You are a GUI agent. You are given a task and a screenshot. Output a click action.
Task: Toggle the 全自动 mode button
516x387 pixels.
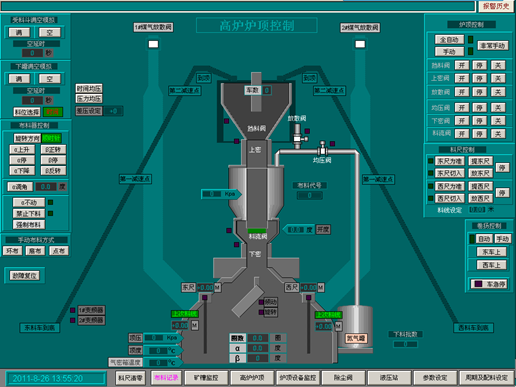coord(449,40)
